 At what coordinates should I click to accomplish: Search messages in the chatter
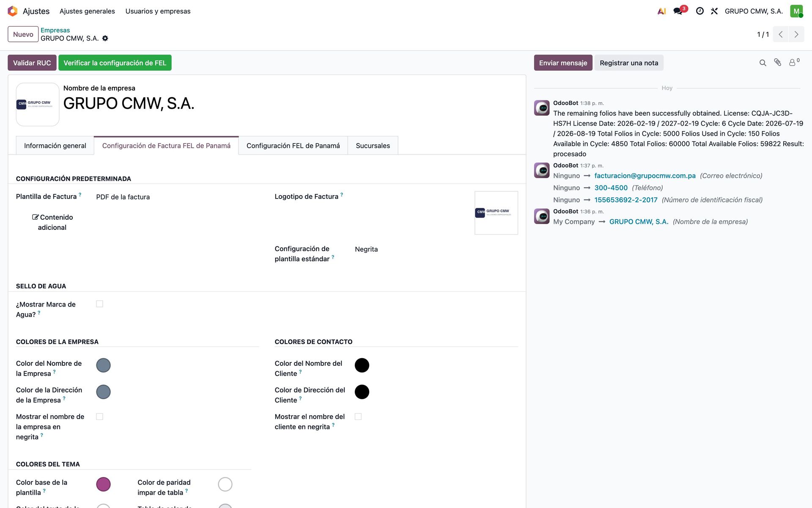coord(763,63)
